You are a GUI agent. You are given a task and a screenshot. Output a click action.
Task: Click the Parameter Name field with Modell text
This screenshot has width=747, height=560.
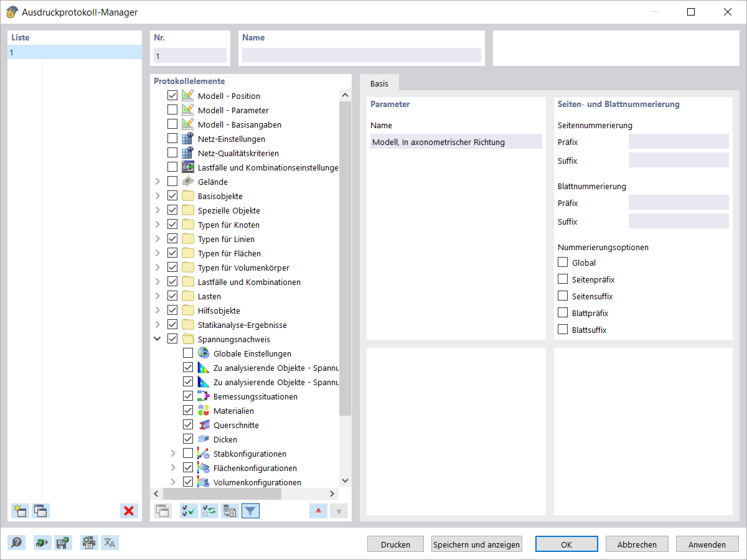(x=456, y=141)
